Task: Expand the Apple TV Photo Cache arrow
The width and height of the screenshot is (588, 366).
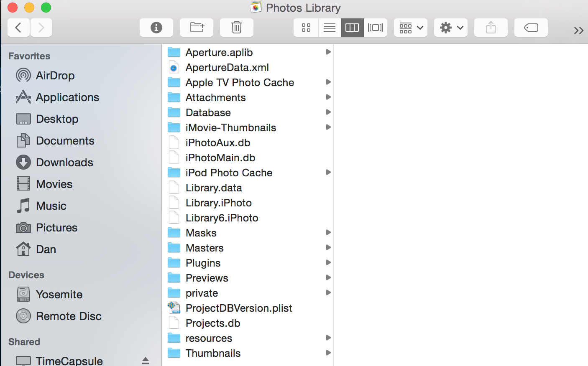Action: pyautogui.click(x=328, y=82)
